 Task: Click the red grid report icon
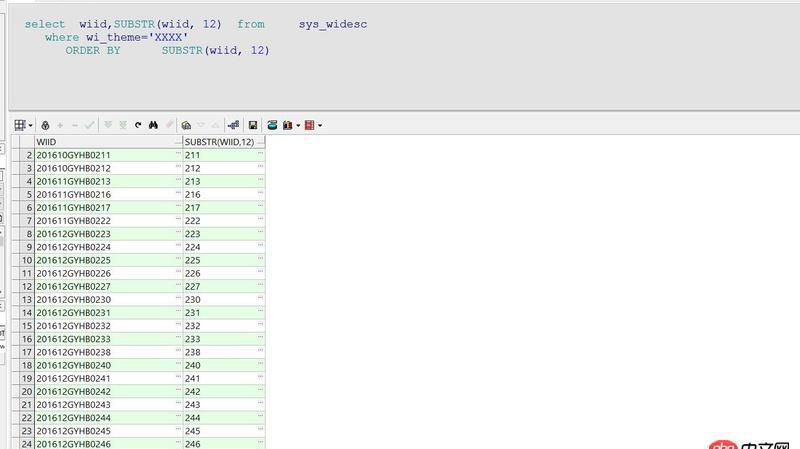coord(309,125)
